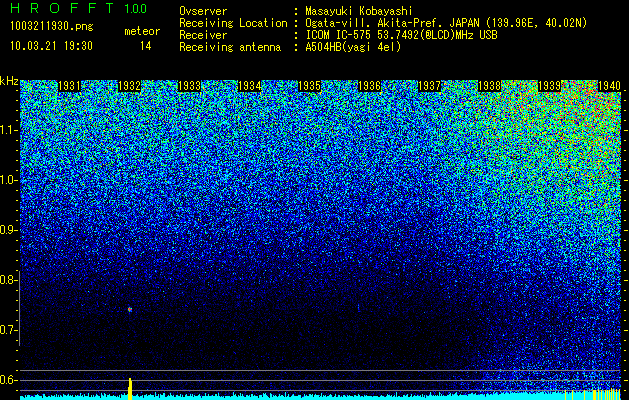Click the 1932 time marker
Screen dimensions: 629x400
pos(129,86)
